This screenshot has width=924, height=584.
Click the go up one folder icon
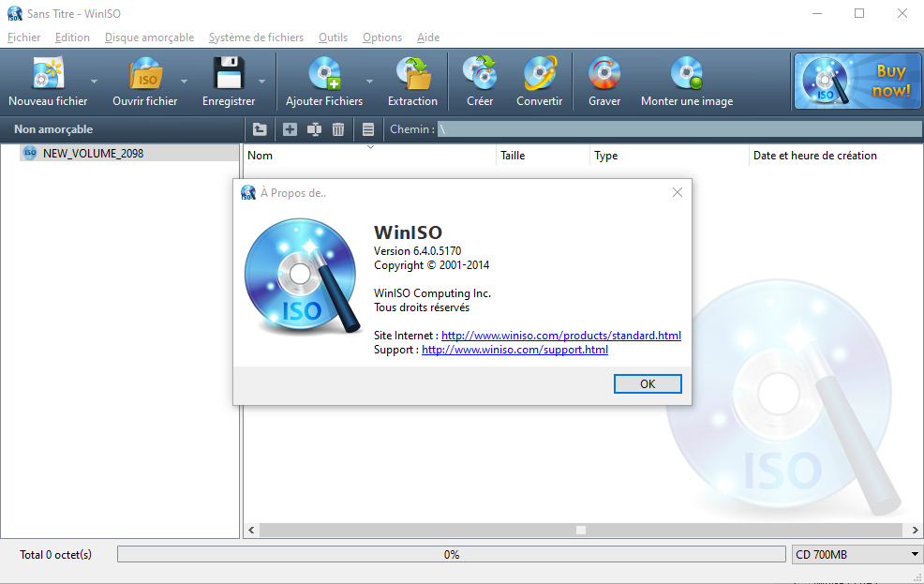pos(260,129)
